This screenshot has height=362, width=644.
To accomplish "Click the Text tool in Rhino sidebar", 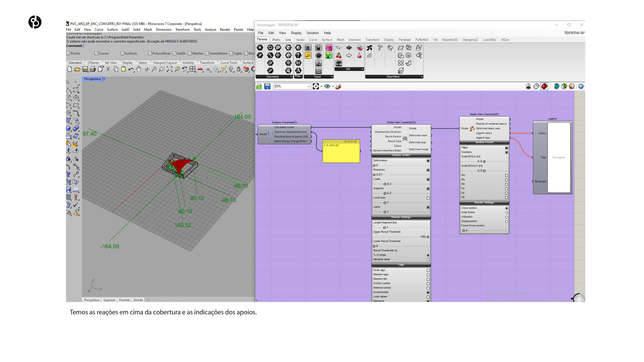I will (68, 174).
